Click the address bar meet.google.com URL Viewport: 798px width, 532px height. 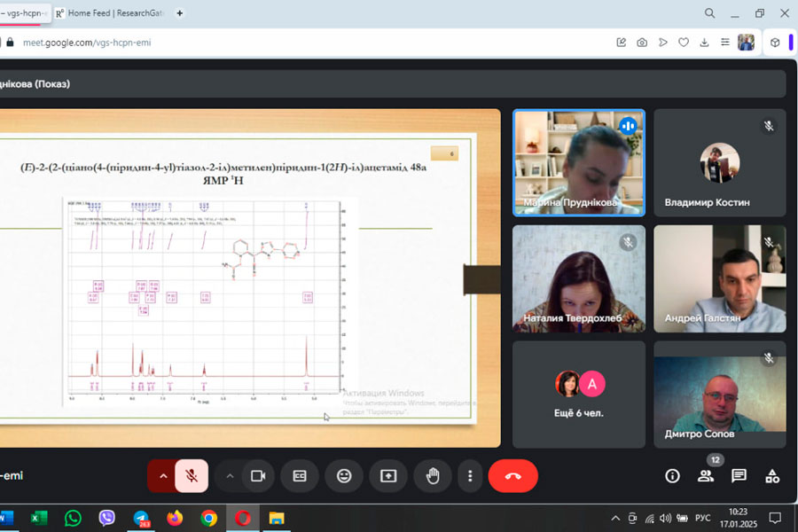87,43
